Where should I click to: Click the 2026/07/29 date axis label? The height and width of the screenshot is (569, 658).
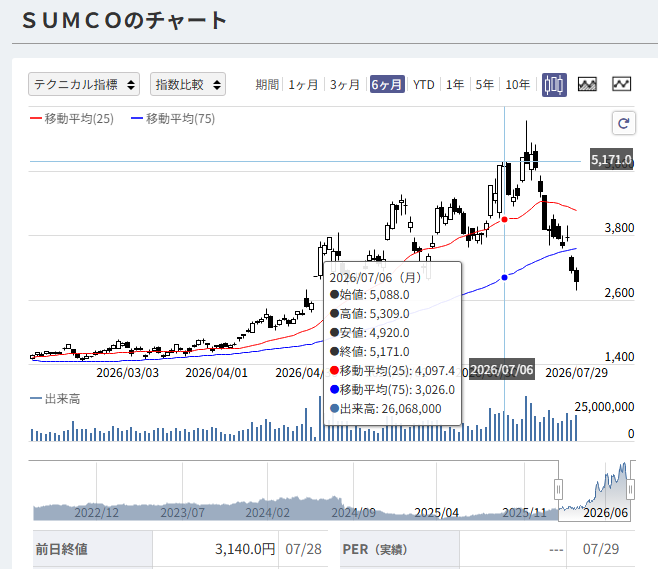coord(576,373)
